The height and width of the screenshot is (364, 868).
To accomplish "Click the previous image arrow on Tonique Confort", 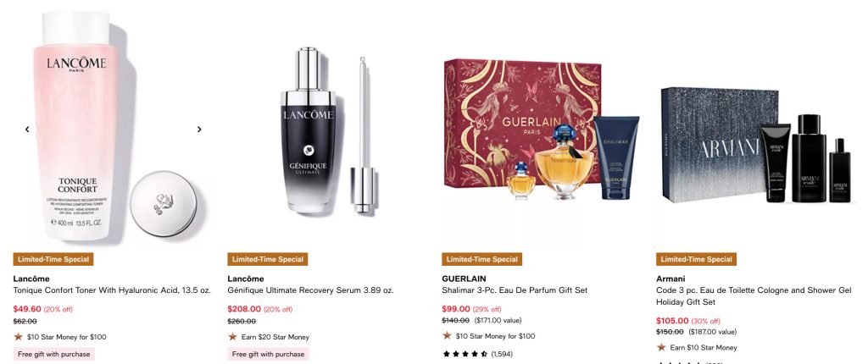I will (x=27, y=130).
